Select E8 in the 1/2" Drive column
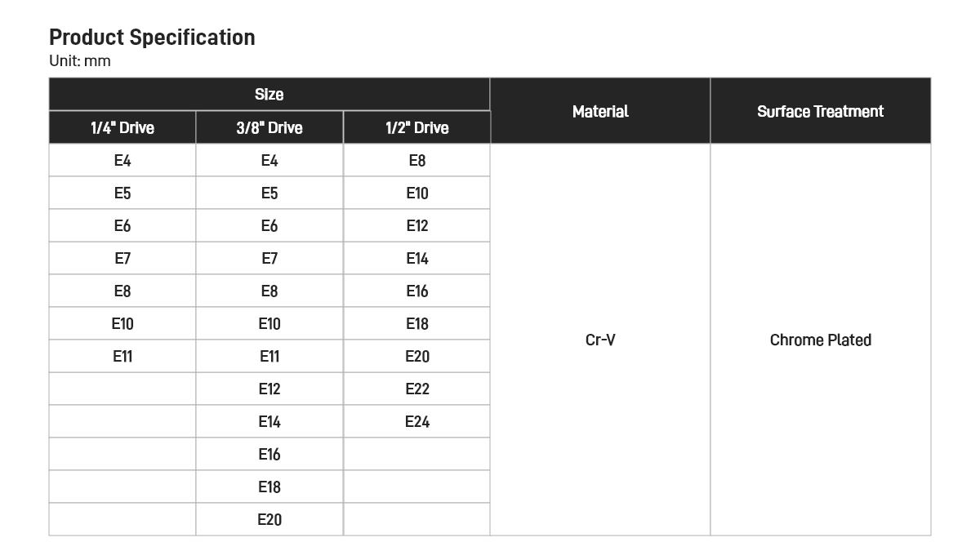The image size is (980, 560). (x=416, y=161)
